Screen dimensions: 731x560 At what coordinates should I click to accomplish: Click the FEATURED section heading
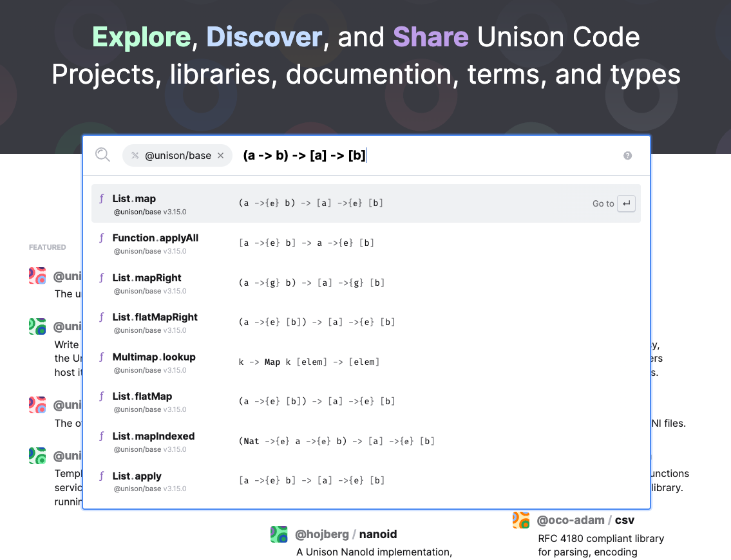(48, 247)
